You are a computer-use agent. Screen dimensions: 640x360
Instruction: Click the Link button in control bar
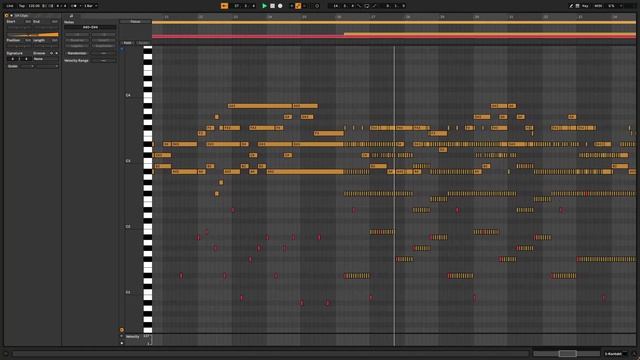[10, 6]
